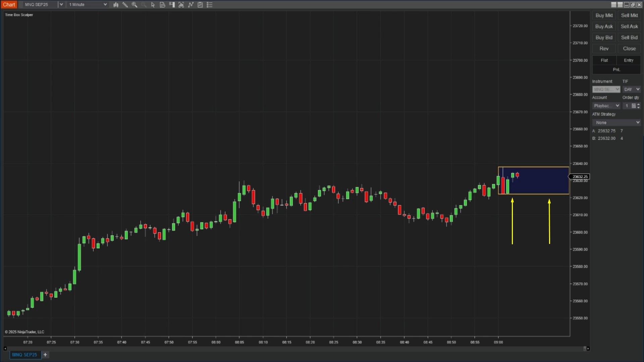Increase Order qty with the up stepper
Viewport: 644px width, 362px height.
[639, 104]
